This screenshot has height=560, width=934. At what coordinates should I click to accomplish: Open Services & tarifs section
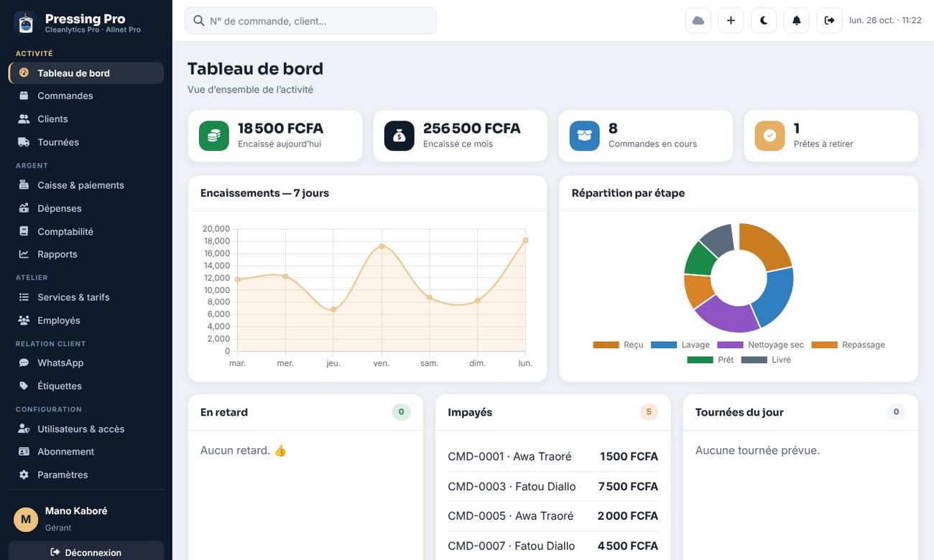click(86, 297)
